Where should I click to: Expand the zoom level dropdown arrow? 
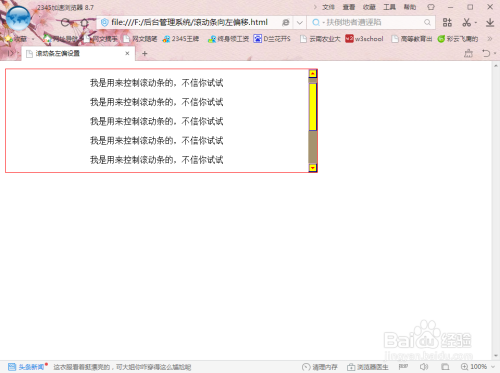point(493,367)
